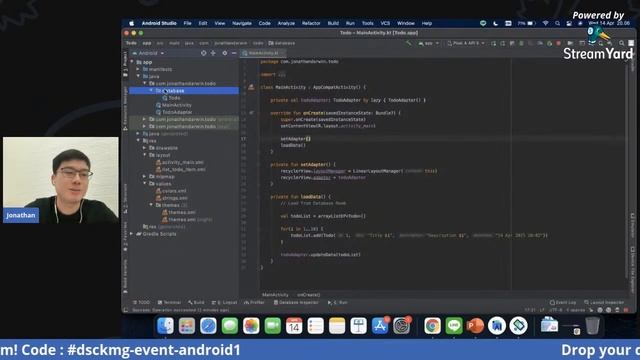
Task: Open the Build menu
Action: pyautogui.click(x=333, y=23)
